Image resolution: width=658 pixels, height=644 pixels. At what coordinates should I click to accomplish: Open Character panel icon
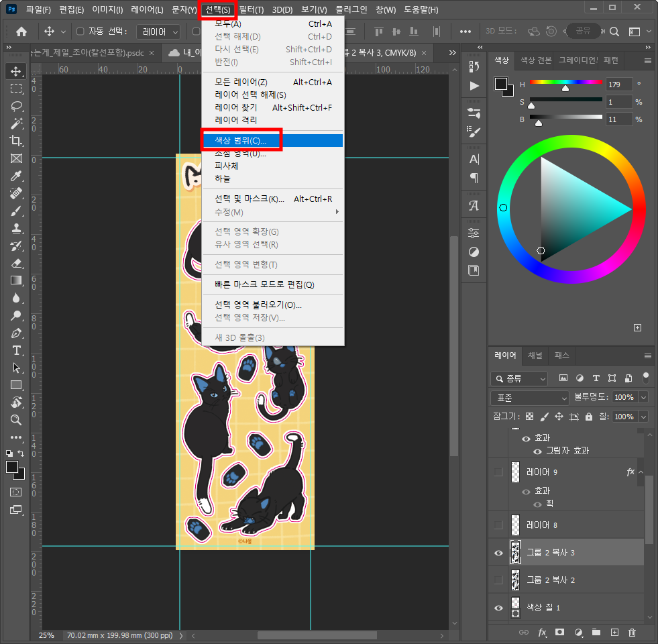coord(474,160)
